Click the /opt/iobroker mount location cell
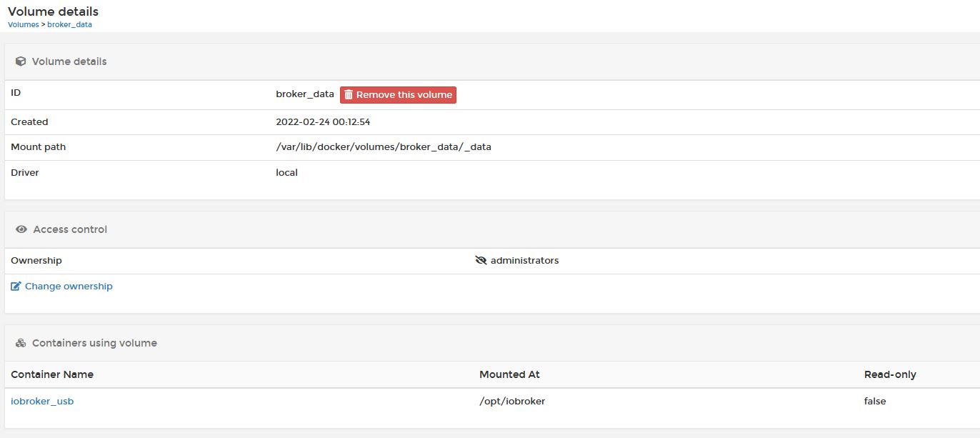980x438 pixels. click(x=512, y=402)
